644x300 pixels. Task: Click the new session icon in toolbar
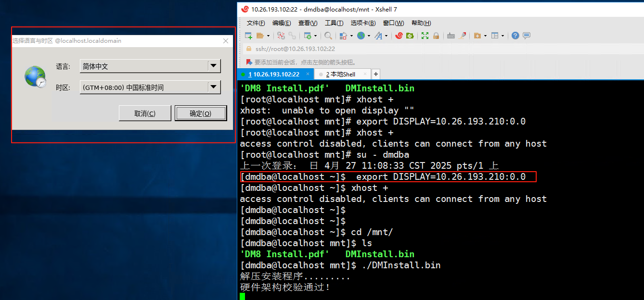(248, 36)
